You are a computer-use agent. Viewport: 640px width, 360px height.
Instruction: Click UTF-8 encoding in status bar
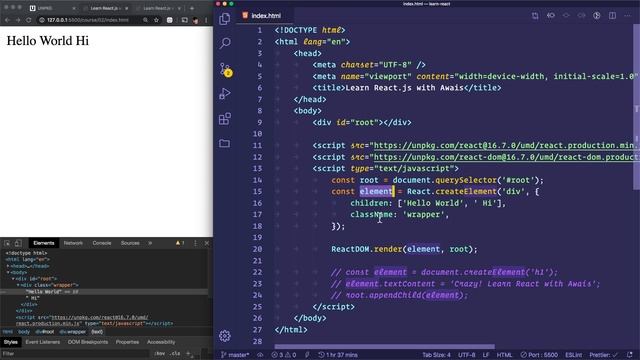point(467,355)
